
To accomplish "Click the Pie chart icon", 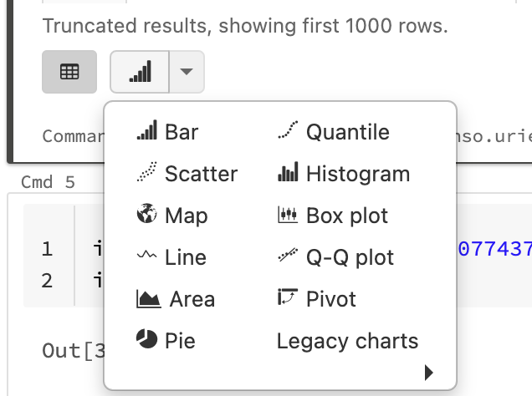I will [146, 340].
